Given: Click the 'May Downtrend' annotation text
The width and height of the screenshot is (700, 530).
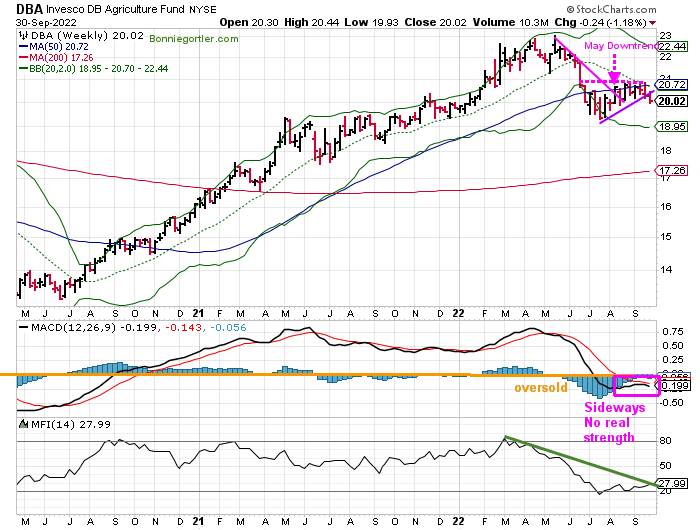Looking at the screenshot, I should [621, 46].
